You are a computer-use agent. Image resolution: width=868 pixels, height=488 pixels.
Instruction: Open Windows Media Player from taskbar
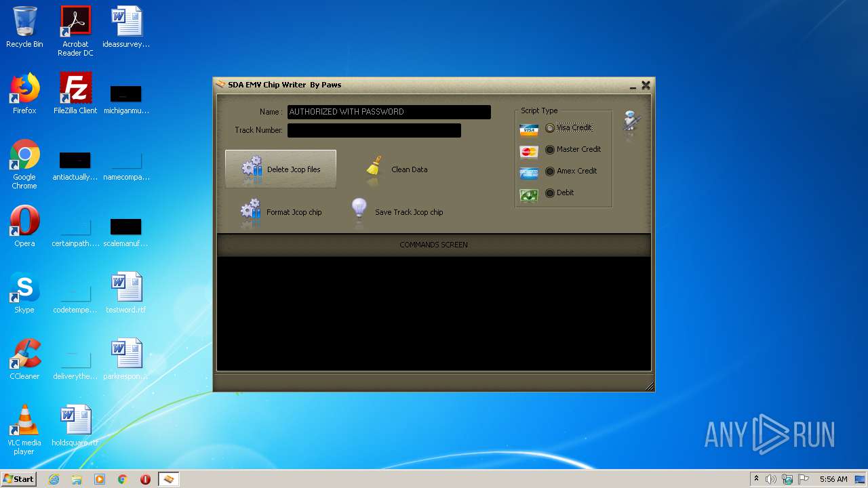pyautogui.click(x=100, y=479)
